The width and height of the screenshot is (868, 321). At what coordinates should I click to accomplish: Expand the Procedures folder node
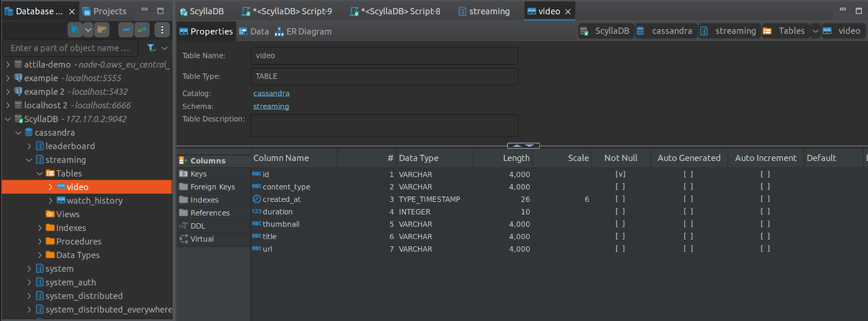(40, 241)
